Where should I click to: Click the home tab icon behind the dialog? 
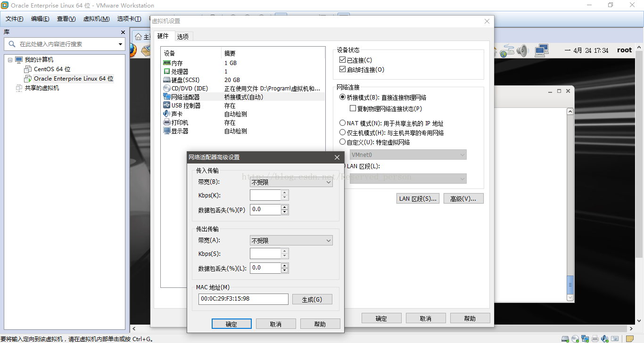[x=139, y=37]
